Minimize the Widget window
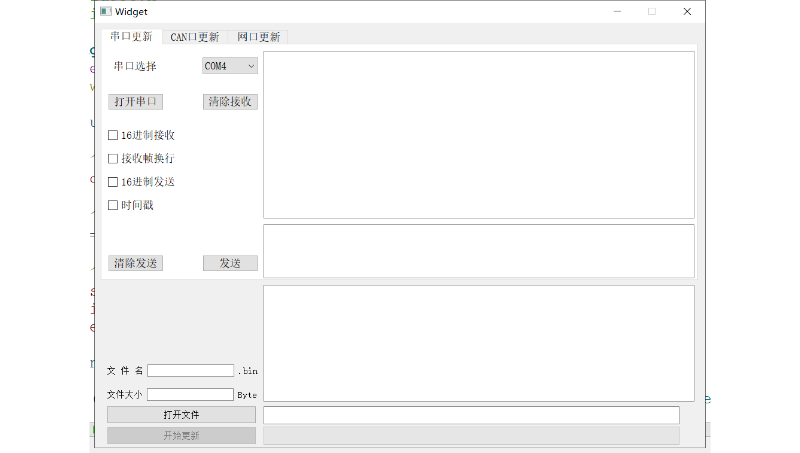The height and width of the screenshot is (453, 800). [617, 11]
